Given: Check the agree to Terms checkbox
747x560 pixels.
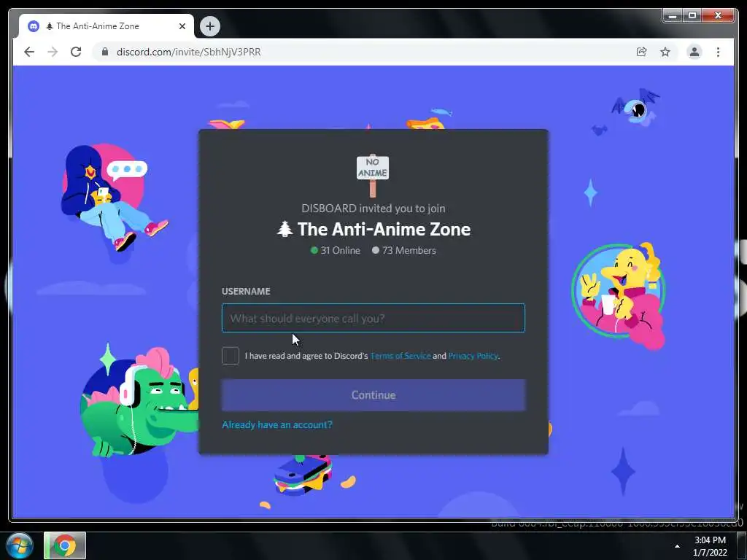Looking at the screenshot, I should point(230,356).
